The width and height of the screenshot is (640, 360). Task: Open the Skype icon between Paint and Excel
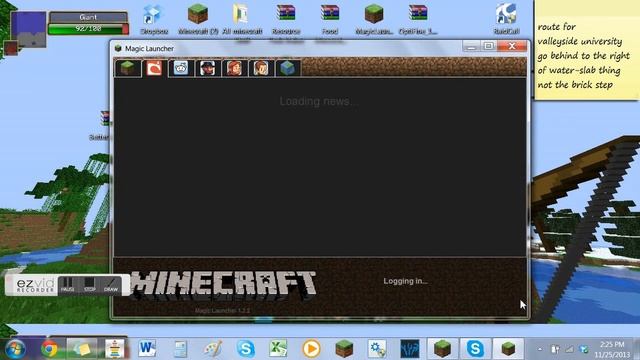tap(246, 349)
